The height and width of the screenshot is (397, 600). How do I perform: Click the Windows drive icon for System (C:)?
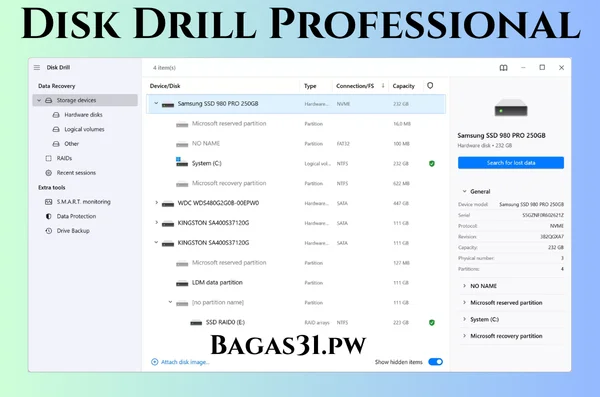coord(182,162)
